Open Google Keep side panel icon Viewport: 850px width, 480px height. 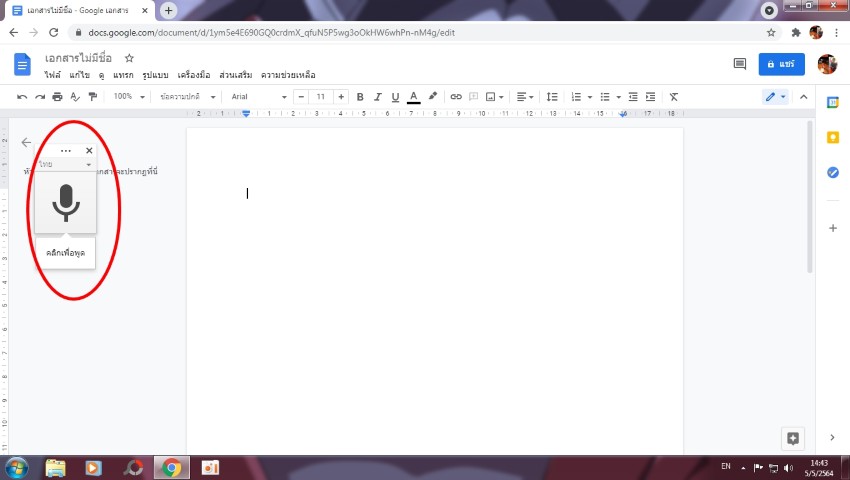[833, 138]
